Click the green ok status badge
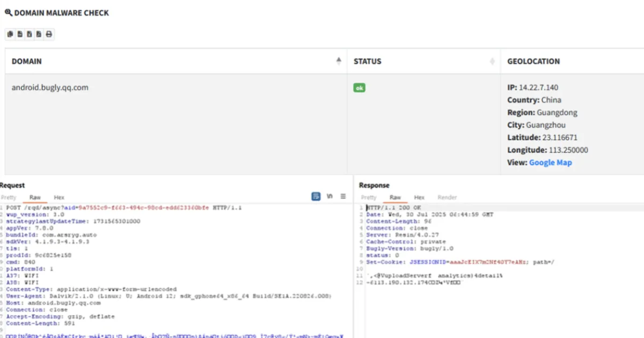644x338 pixels. point(360,87)
